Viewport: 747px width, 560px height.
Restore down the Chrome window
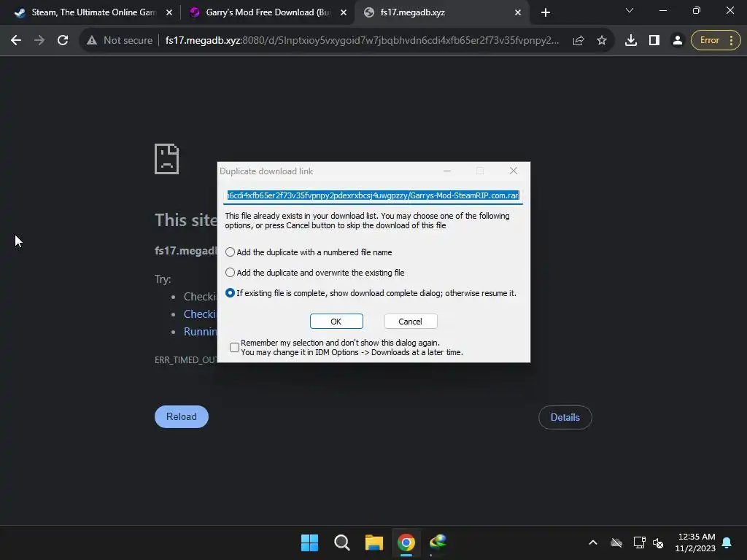click(x=697, y=10)
